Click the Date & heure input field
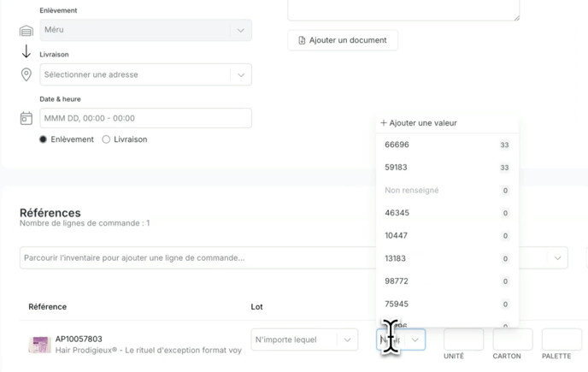The image size is (588, 372). (145, 118)
